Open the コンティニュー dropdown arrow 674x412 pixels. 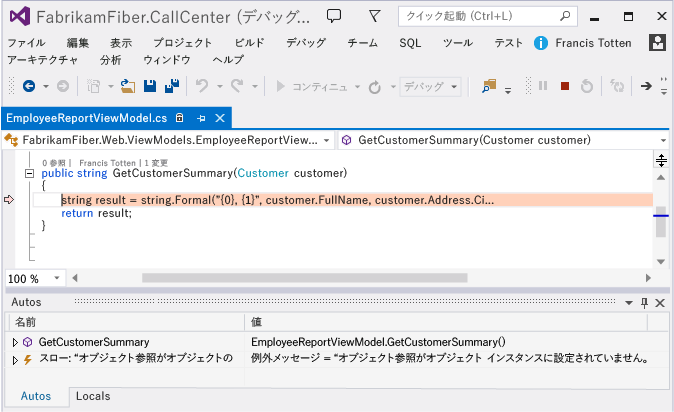(357, 86)
